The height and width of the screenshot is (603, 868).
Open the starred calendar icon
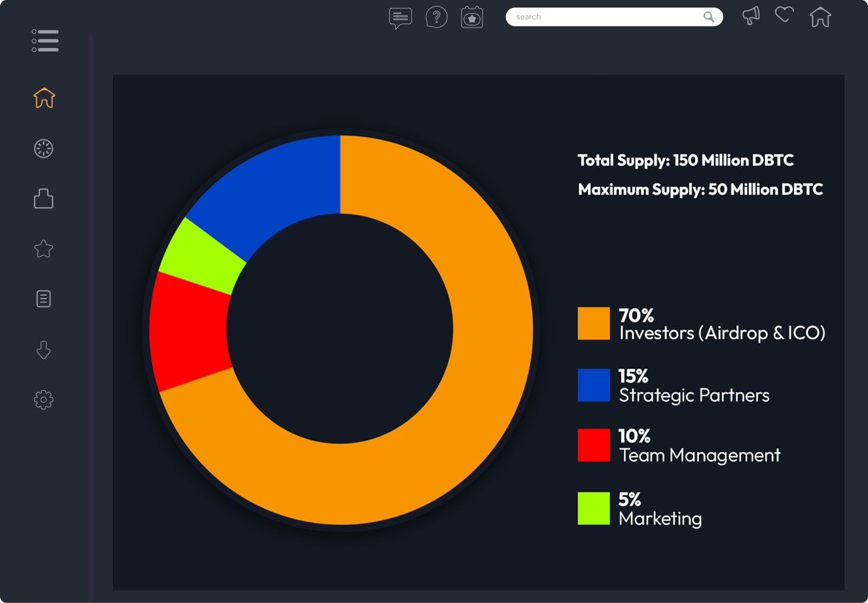pos(472,17)
